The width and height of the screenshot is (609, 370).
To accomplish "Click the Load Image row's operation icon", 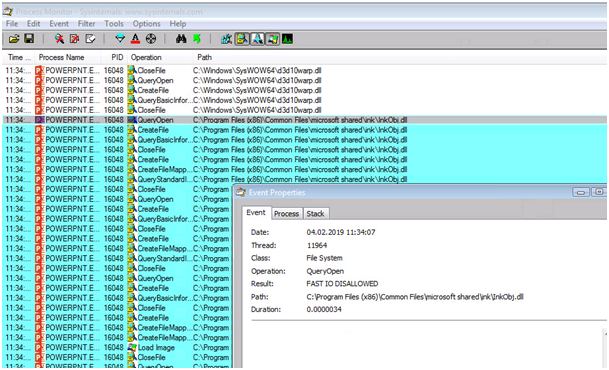I will coord(132,347).
